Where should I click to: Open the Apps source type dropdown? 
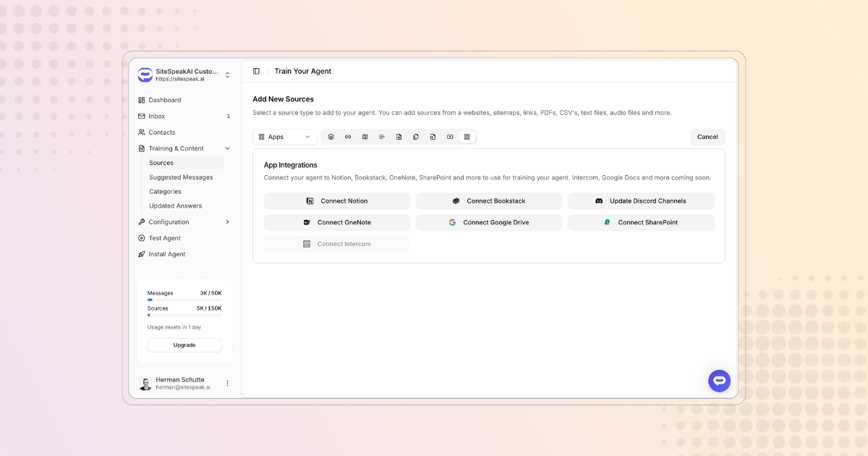pyautogui.click(x=284, y=137)
